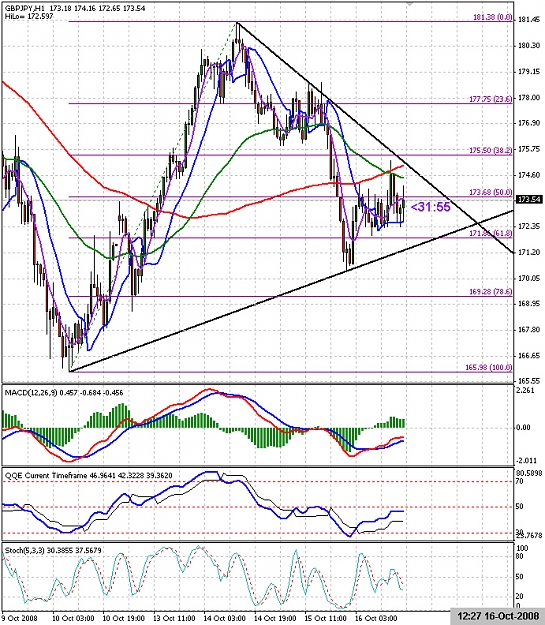Click the 14 Oct 03:00 time label
The height and width of the screenshot is (625, 545).
coord(225,618)
